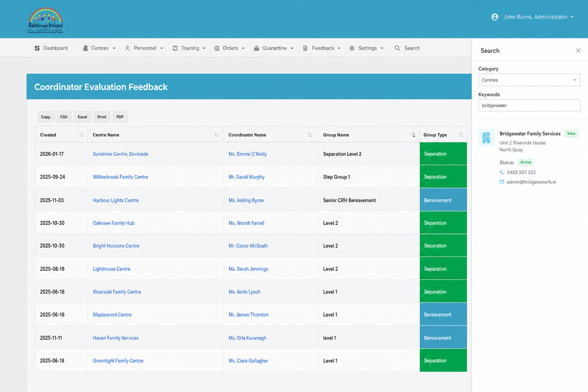588x392 pixels.
Task: Click the envelope icon beside admin email
Action: [x=502, y=182]
